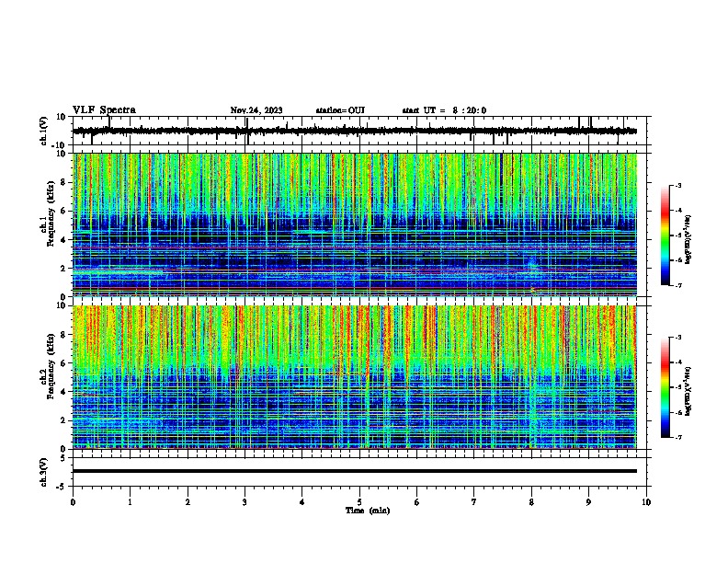Image resolution: width=728 pixels, height=563 pixels.
Task: Click the '-7' tick on ch.2 colorbar
Action: pos(678,437)
